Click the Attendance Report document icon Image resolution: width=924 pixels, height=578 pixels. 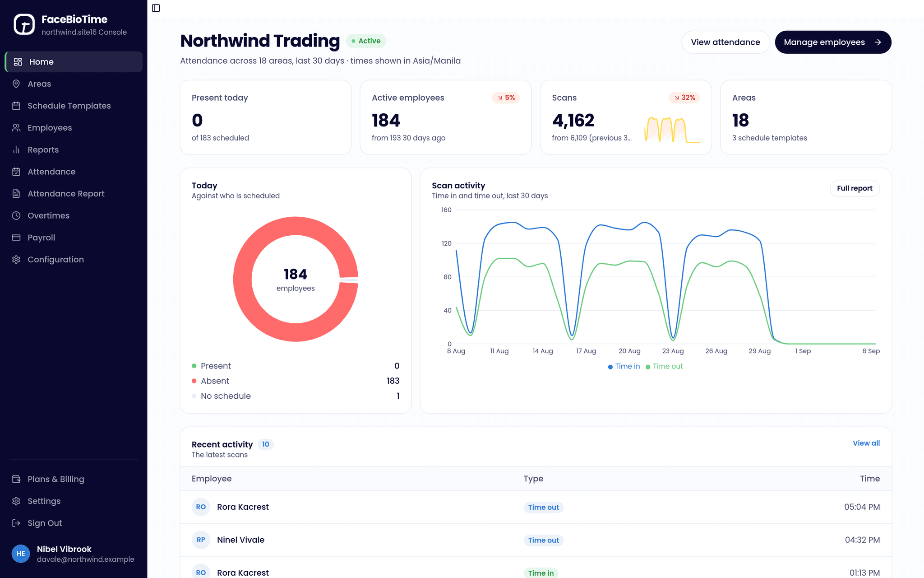click(x=16, y=194)
